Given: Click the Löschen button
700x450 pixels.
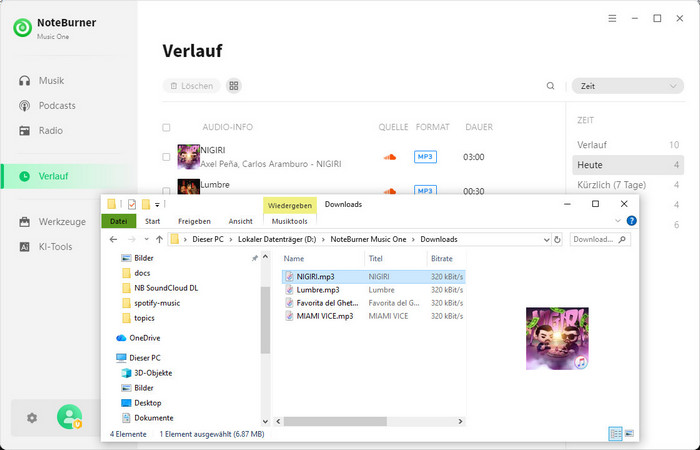Looking at the screenshot, I should pyautogui.click(x=192, y=86).
